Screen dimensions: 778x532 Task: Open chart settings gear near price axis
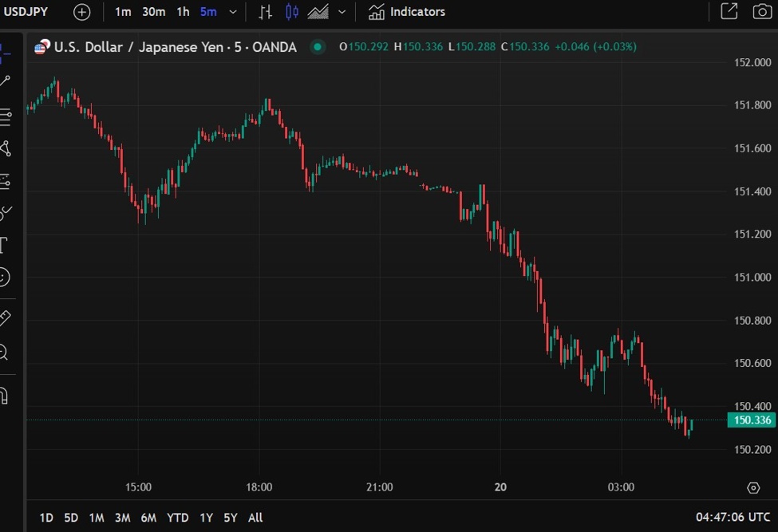(753, 487)
